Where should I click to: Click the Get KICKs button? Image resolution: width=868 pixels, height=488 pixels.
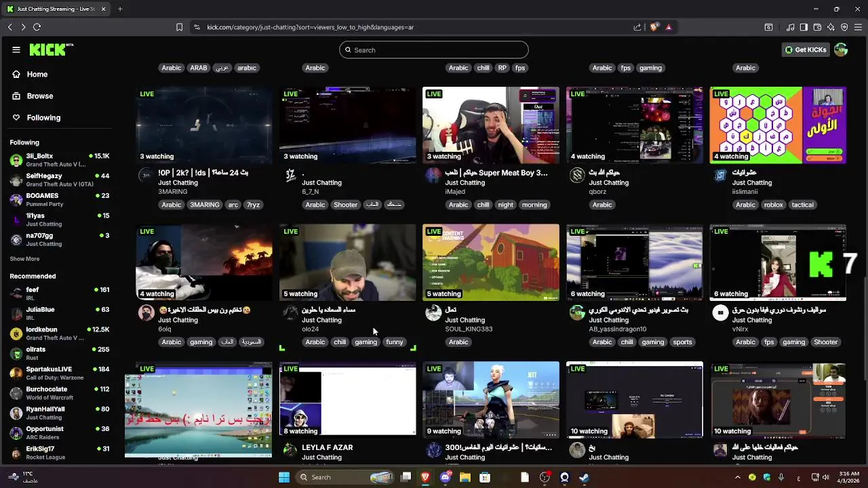tap(806, 50)
